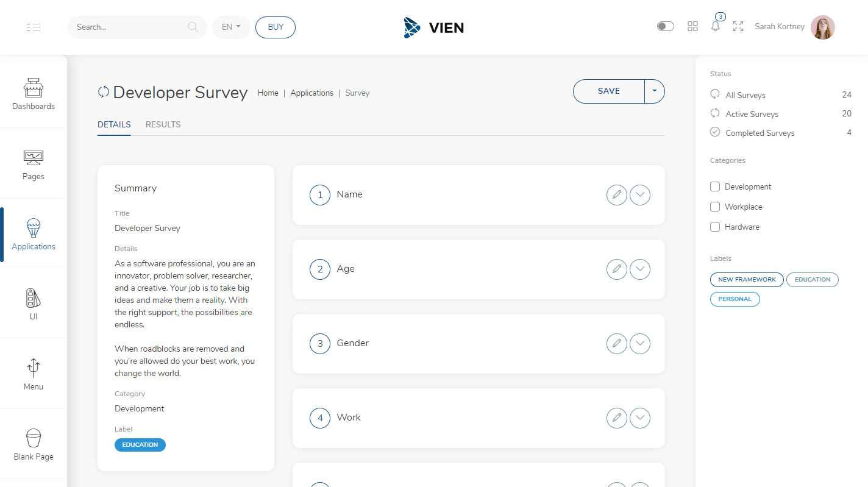Type in the Search input field
The height and width of the screenshot is (487, 868).
(x=128, y=27)
